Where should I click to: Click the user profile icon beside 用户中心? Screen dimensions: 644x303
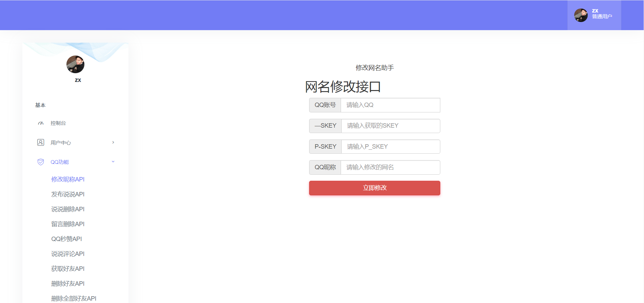tap(41, 143)
